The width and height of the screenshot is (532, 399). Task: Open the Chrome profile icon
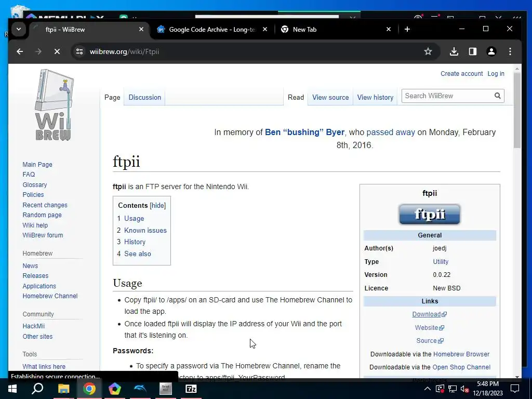coord(491,51)
